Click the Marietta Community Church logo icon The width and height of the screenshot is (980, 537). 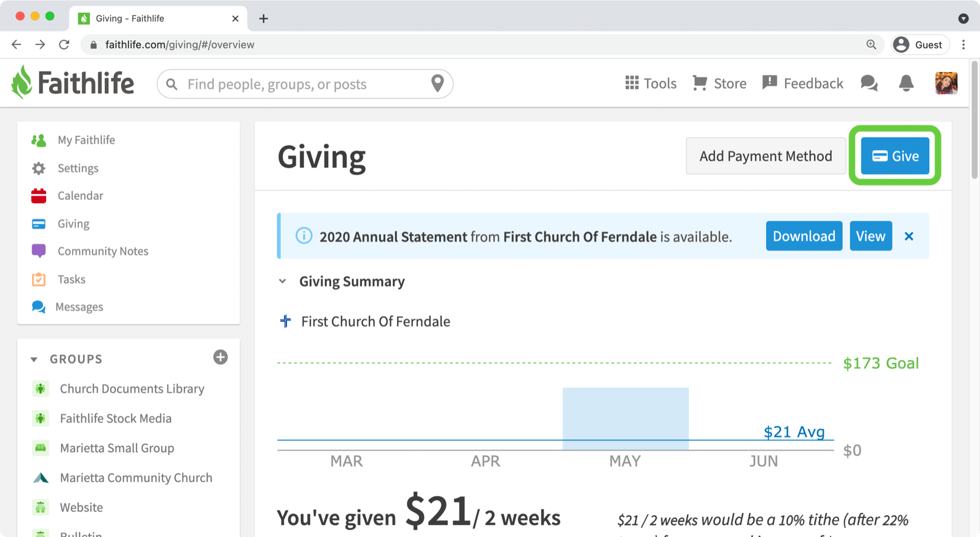pos(40,478)
